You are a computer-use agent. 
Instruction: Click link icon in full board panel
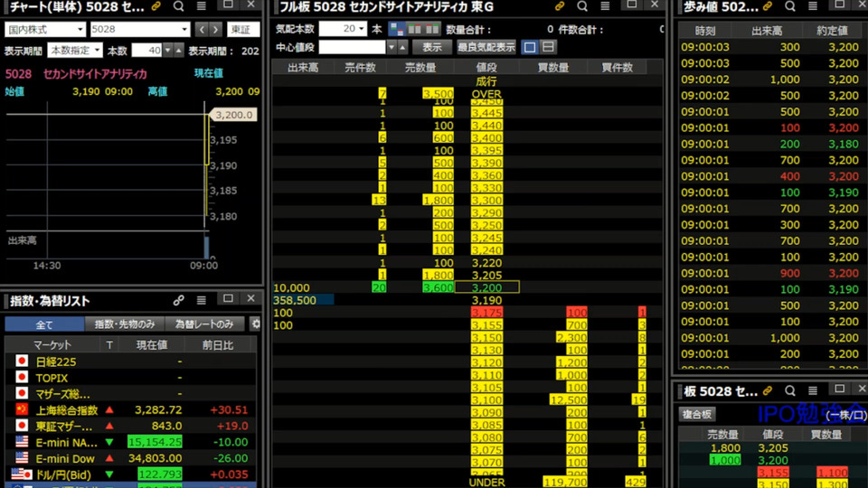point(560,6)
